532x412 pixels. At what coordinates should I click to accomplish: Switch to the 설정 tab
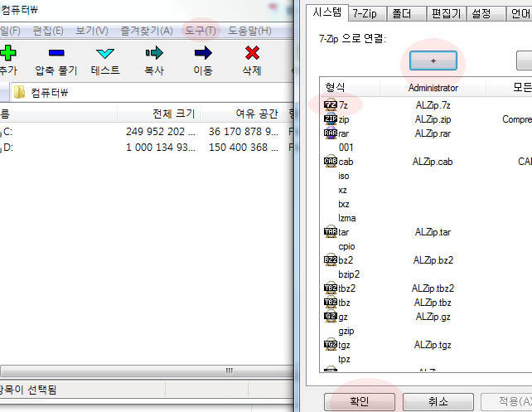click(x=486, y=13)
